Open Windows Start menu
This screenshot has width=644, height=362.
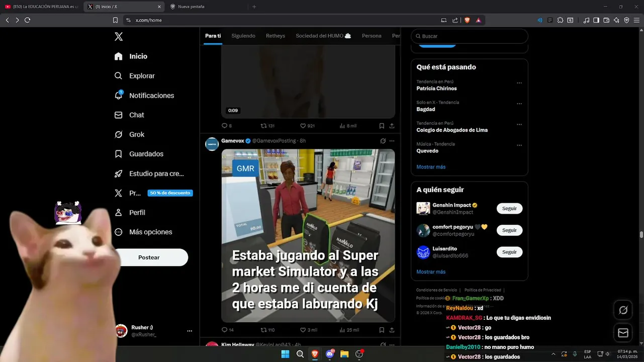pyautogui.click(x=285, y=354)
